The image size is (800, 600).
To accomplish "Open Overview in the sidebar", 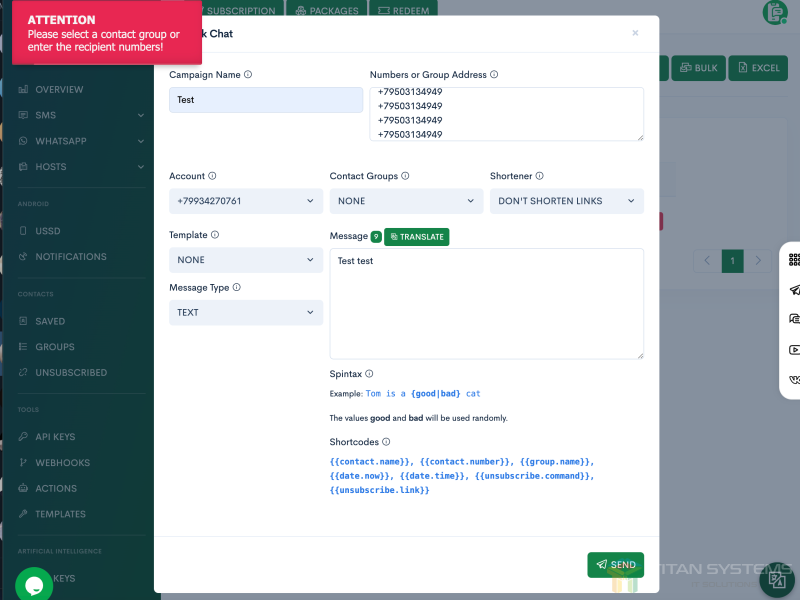I will click(59, 90).
